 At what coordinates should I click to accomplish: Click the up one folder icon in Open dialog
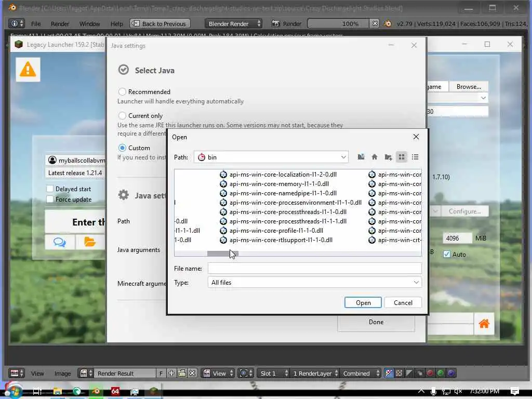point(361,157)
